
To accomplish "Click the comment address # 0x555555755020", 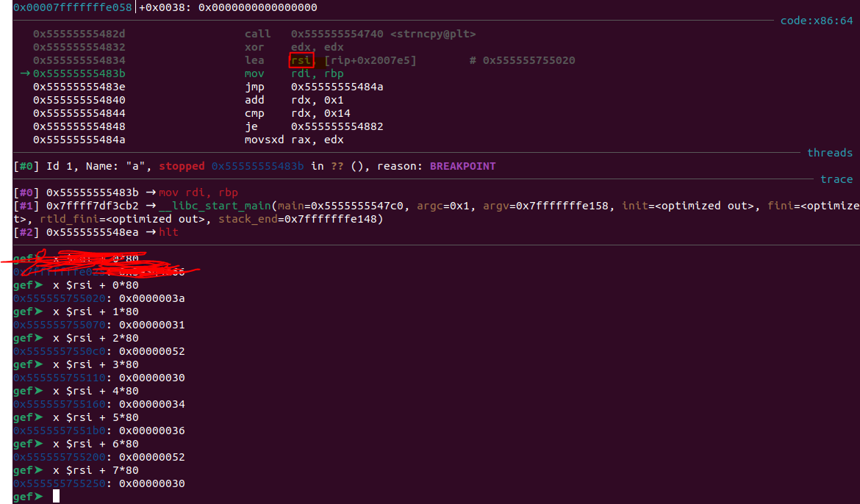I will pyautogui.click(x=522, y=60).
